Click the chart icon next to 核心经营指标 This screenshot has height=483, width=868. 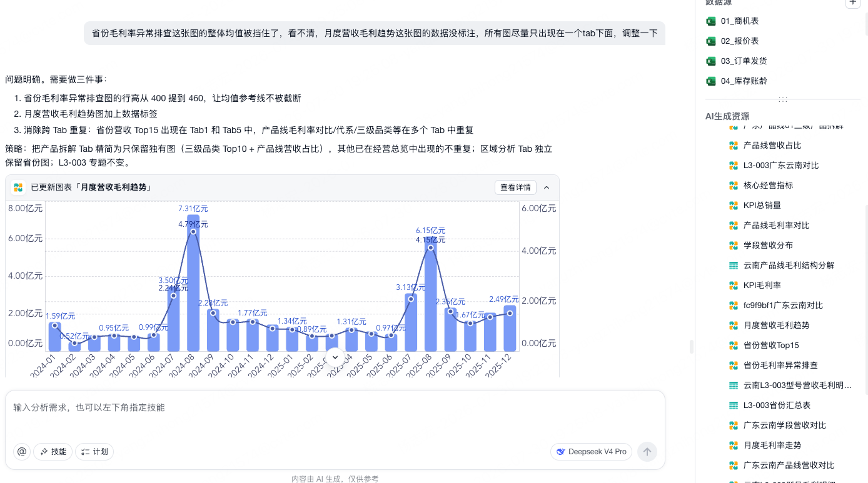(734, 186)
